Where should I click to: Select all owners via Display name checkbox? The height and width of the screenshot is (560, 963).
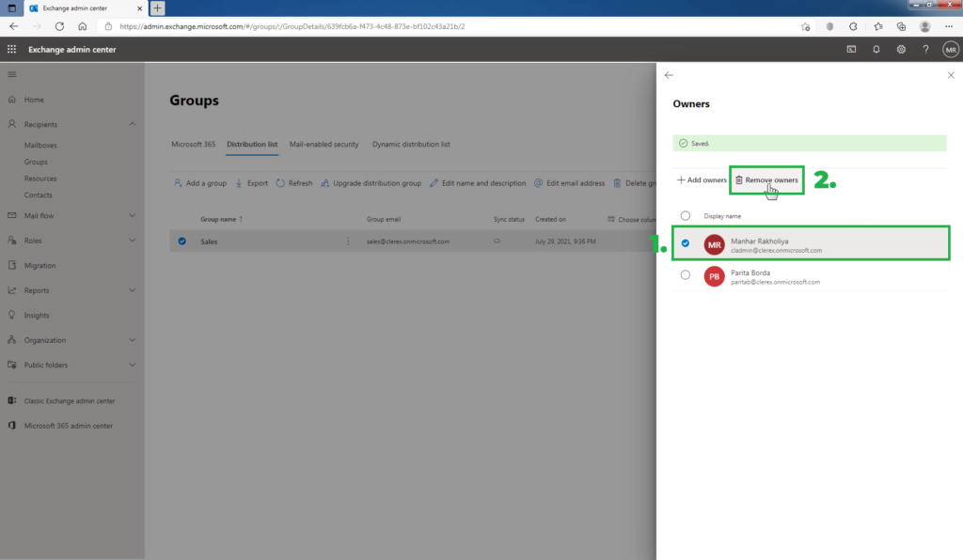(x=686, y=216)
